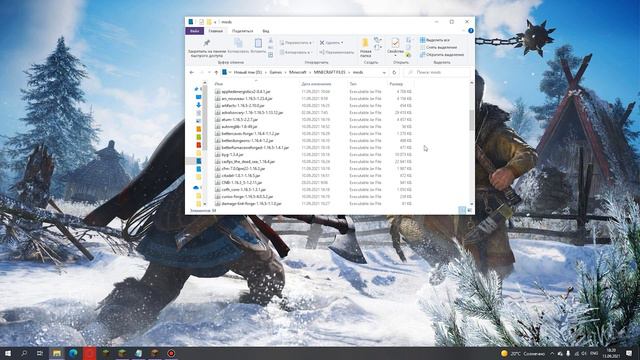Viewport: 640px width, 360px height.
Task: Open the Файл tab
Action: (195, 31)
